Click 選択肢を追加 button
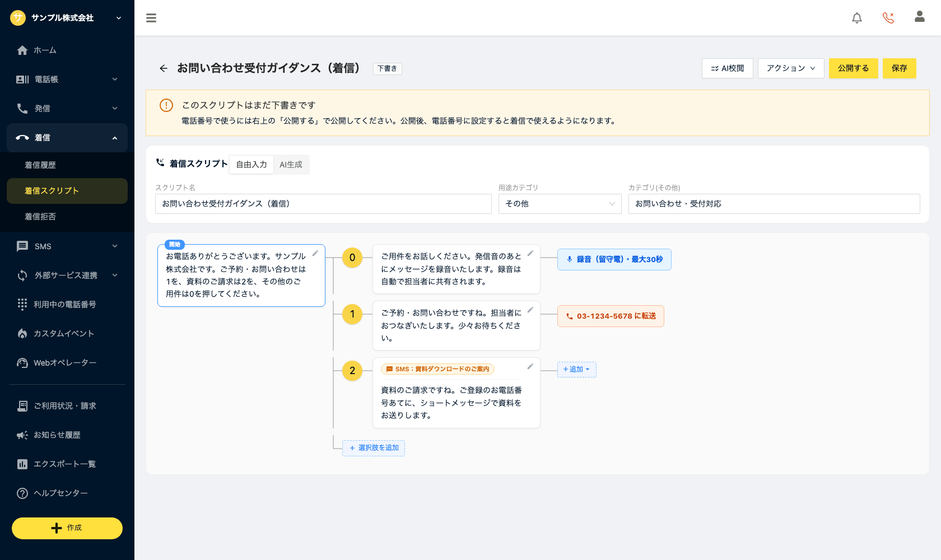941x560 pixels. pos(374,448)
